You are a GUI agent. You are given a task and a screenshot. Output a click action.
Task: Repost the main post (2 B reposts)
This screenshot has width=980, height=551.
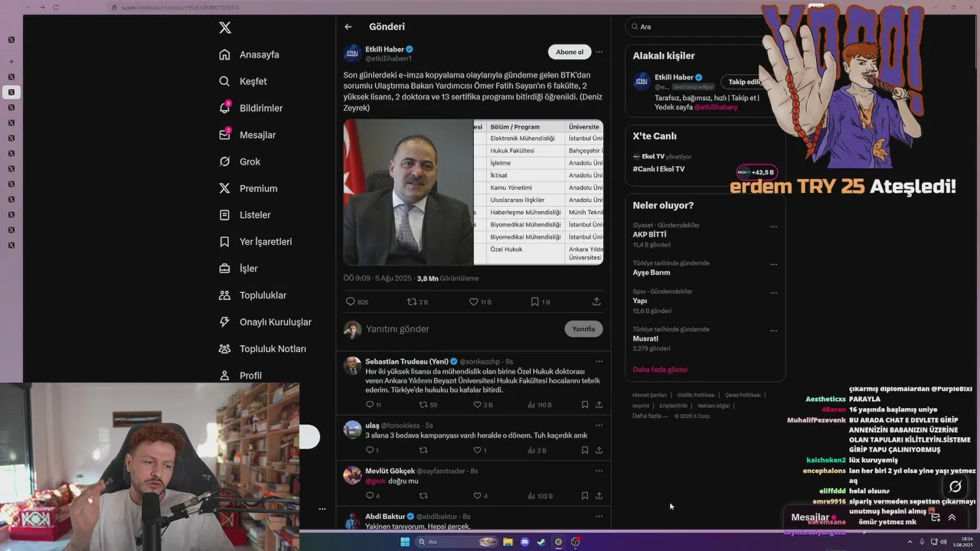point(417,302)
